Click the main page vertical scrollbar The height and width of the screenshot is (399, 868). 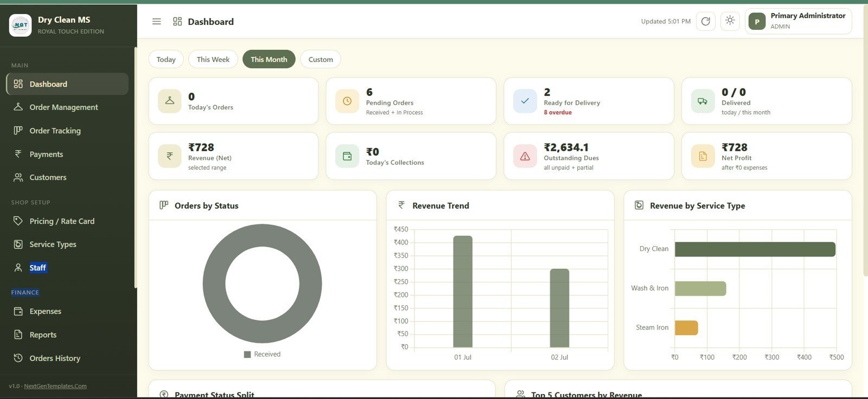click(x=865, y=141)
